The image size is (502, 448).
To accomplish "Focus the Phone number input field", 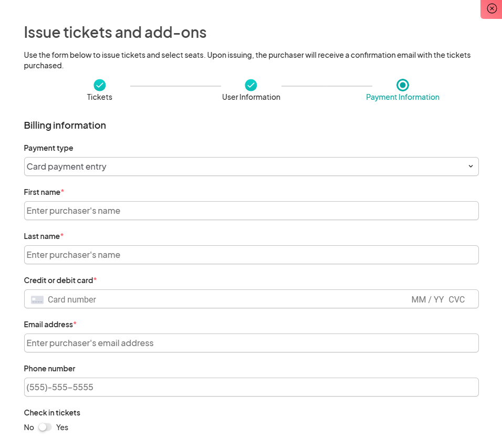I will pyautogui.click(x=251, y=387).
